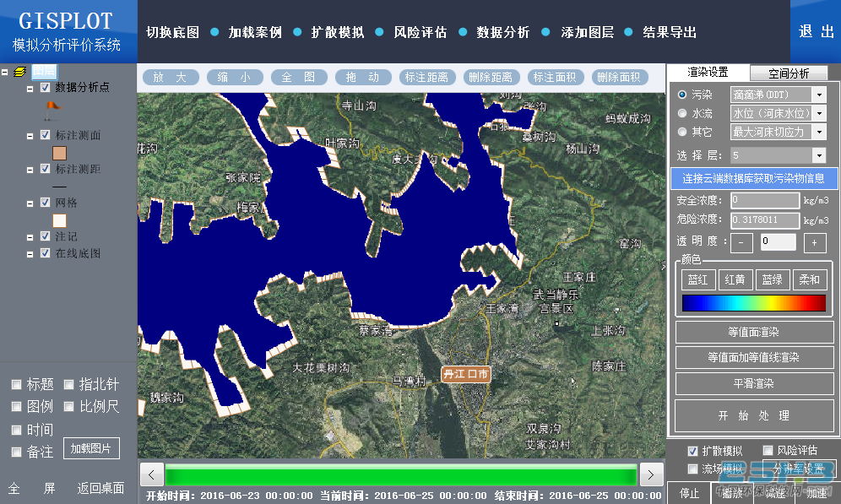Click the layers stack icon in the tree
This screenshot has width=841, height=504.
pyautogui.click(x=20, y=71)
